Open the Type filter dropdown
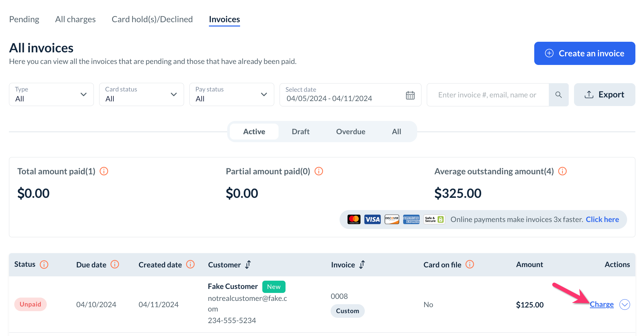This screenshot has width=644, height=336. tap(51, 94)
